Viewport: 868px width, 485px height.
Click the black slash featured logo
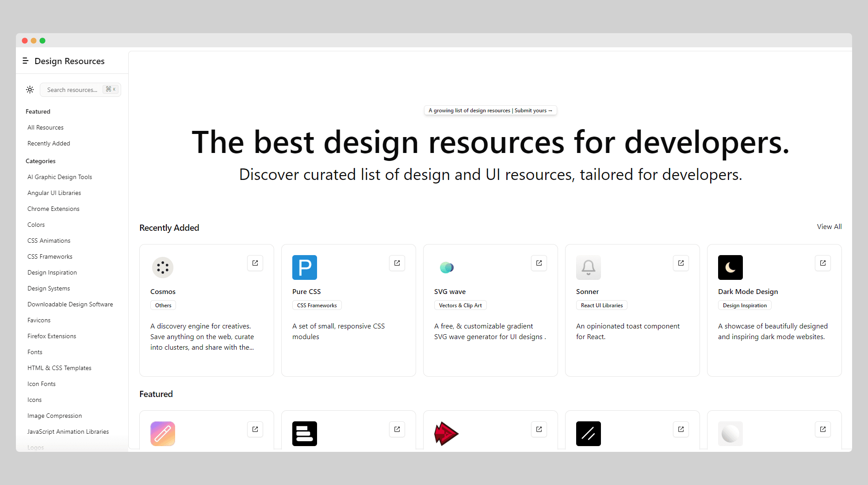click(589, 434)
